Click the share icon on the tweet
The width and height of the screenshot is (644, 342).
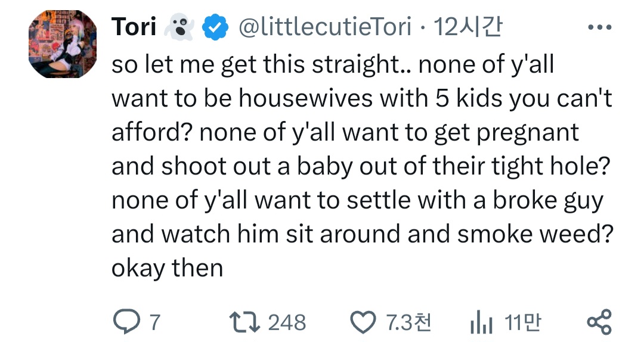coord(599,322)
